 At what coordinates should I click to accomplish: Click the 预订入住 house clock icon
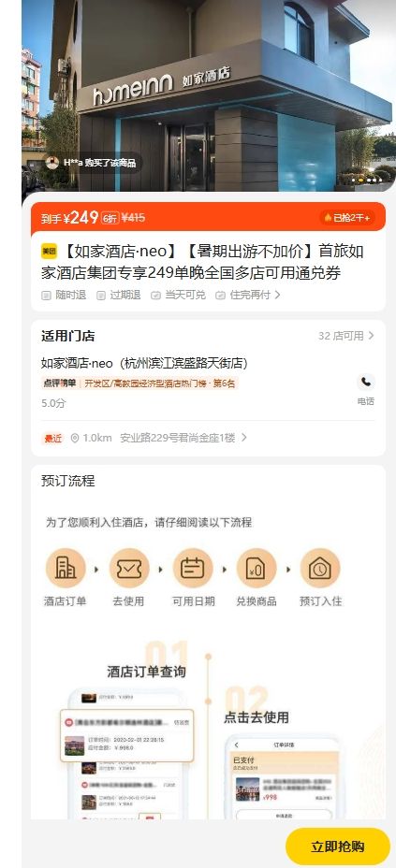[320, 568]
